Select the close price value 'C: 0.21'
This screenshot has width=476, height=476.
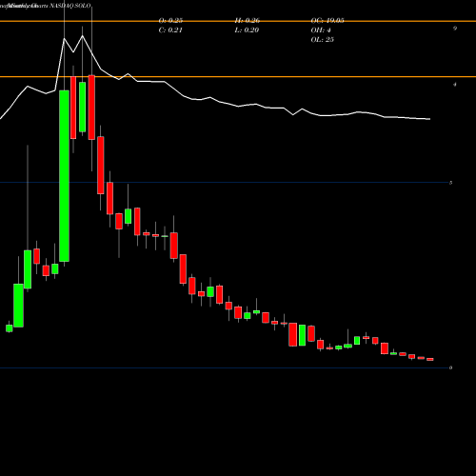[170, 30]
